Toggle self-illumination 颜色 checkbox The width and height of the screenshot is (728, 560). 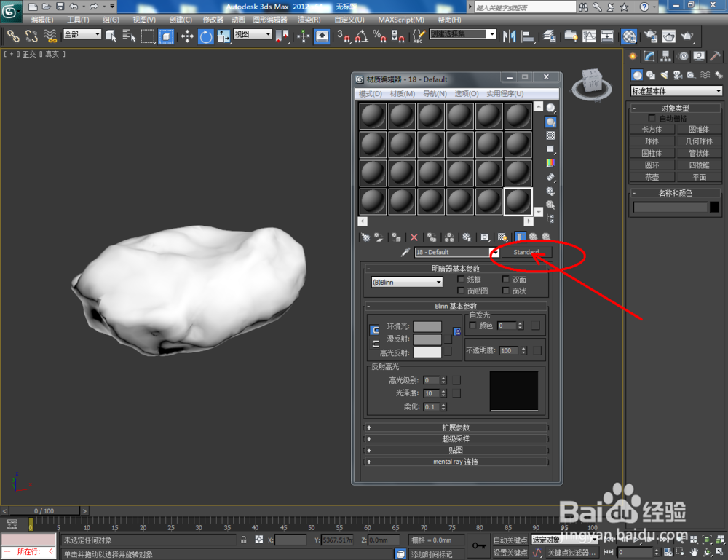click(x=472, y=325)
